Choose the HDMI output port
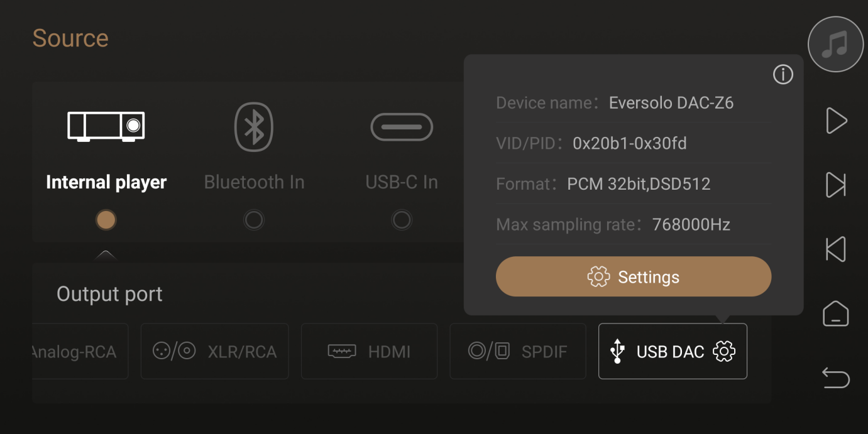Viewport: 868px width, 434px height. [369, 352]
